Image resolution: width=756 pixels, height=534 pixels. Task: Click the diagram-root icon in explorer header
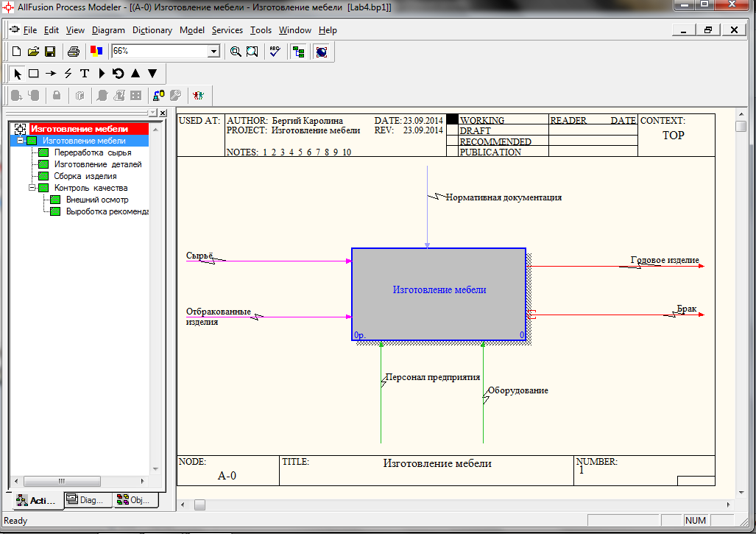pyautogui.click(x=21, y=129)
